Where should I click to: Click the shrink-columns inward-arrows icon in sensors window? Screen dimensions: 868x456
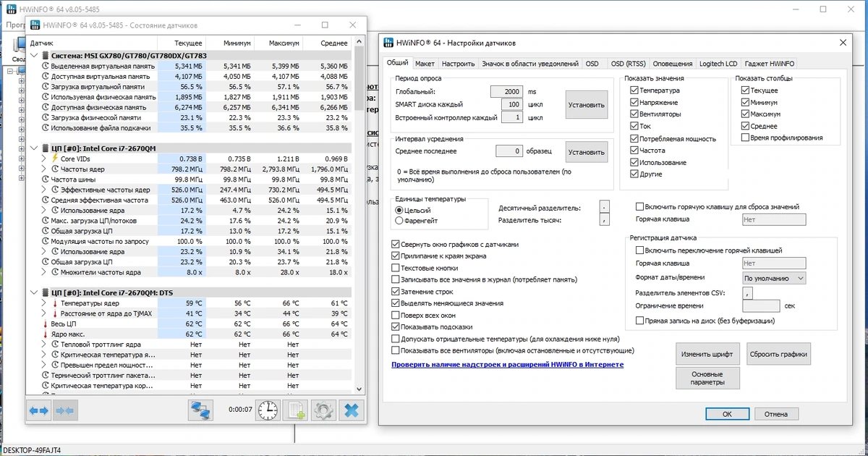tap(65, 410)
